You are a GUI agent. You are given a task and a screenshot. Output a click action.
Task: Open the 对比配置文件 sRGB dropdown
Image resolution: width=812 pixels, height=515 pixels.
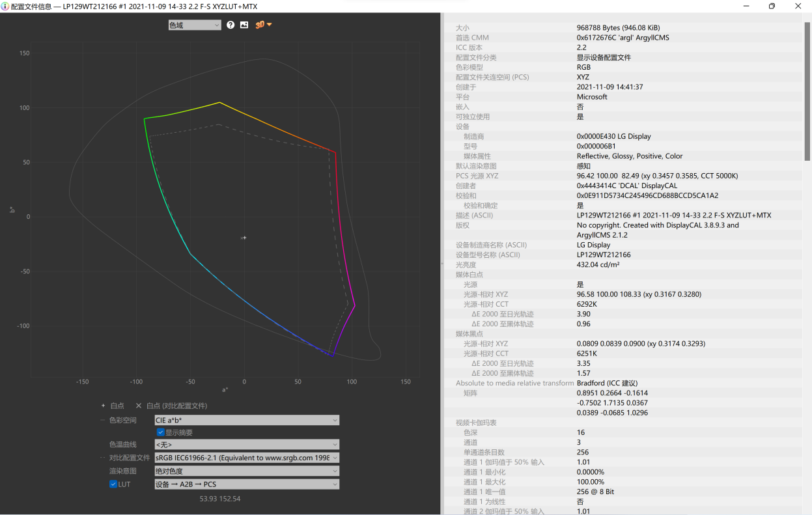tap(246, 458)
